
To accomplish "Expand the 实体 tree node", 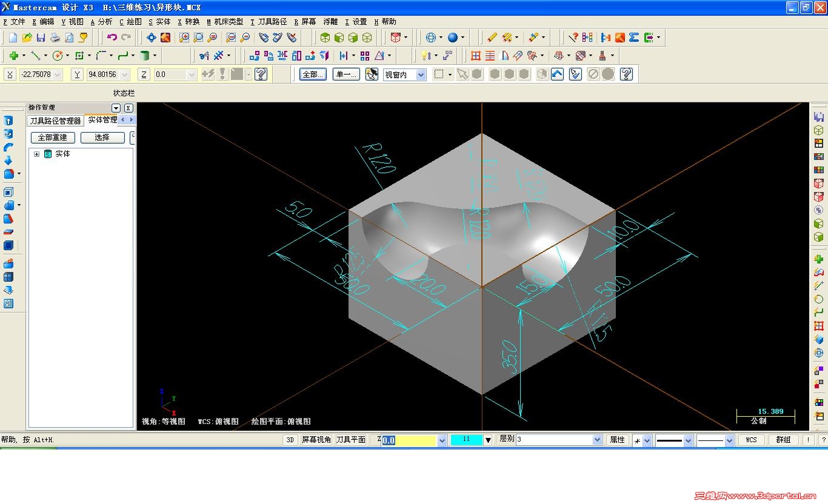I will point(36,154).
